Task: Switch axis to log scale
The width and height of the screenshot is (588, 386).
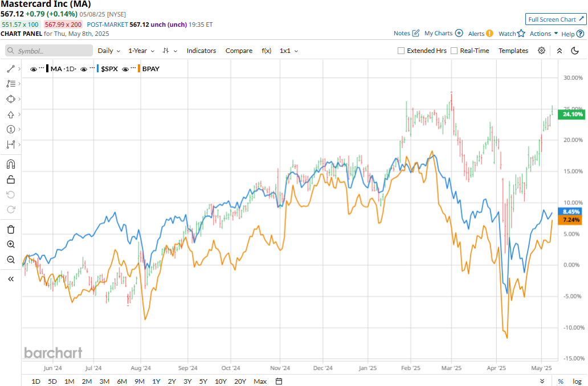Action: click(x=577, y=381)
